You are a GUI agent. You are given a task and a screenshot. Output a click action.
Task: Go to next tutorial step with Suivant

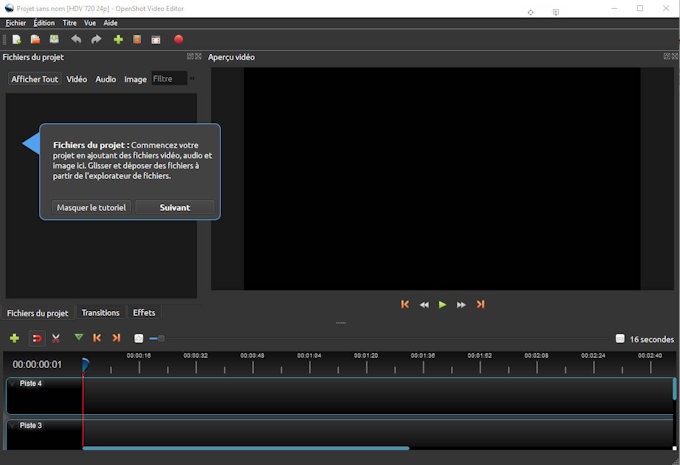coord(175,207)
